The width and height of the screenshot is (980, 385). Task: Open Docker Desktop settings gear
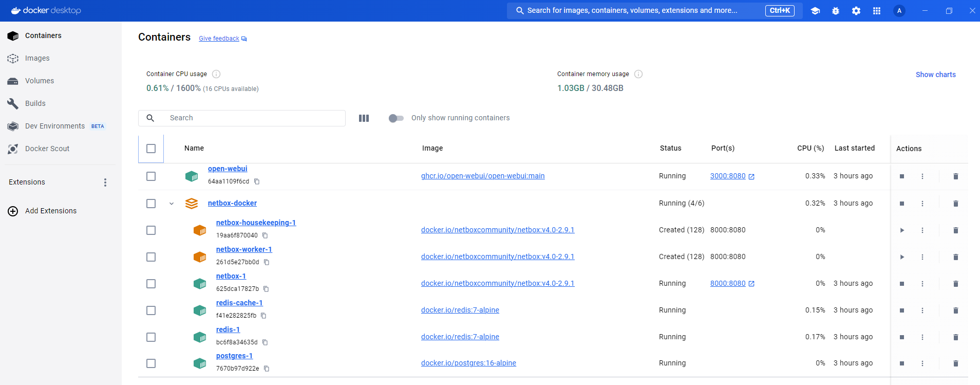coord(856,11)
